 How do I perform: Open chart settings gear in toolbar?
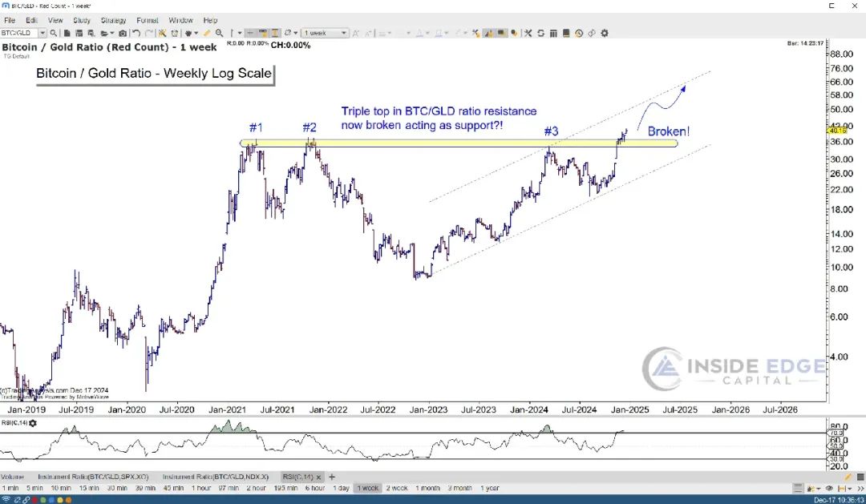coord(605,33)
